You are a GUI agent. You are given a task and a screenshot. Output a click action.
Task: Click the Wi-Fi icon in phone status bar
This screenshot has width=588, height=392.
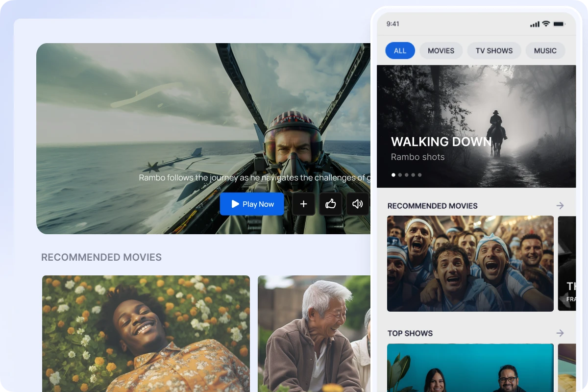click(547, 24)
